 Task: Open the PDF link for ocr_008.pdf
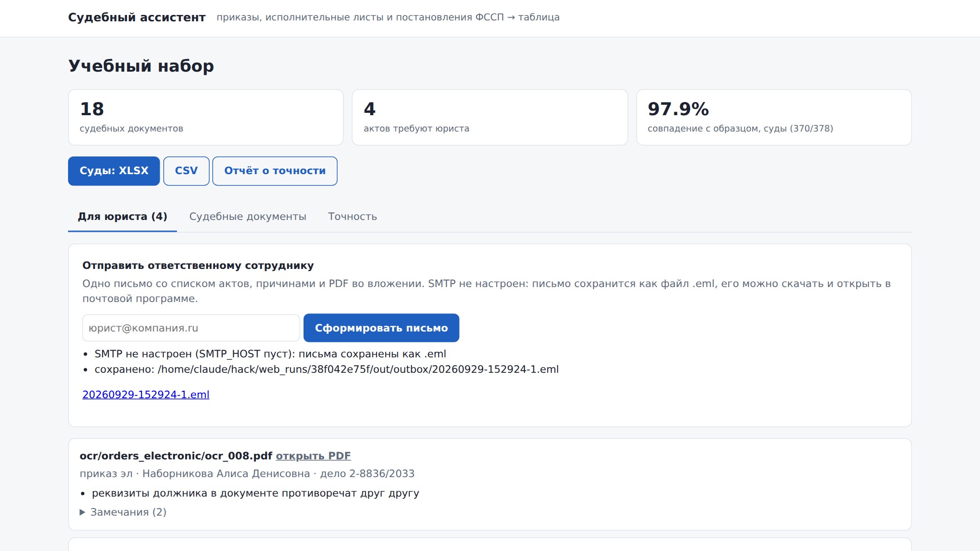click(313, 456)
